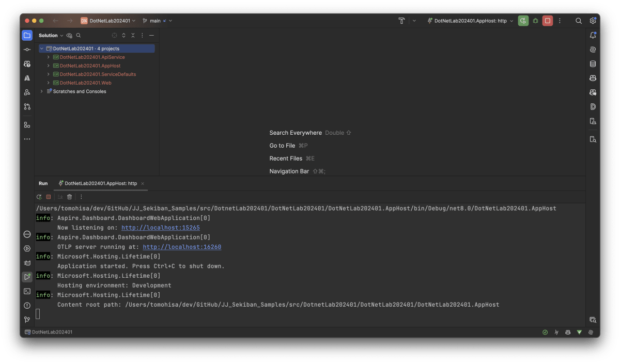Open the Notifications bell in right sidebar
Image resolution: width=620 pixels, height=364 pixels.
click(x=593, y=35)
